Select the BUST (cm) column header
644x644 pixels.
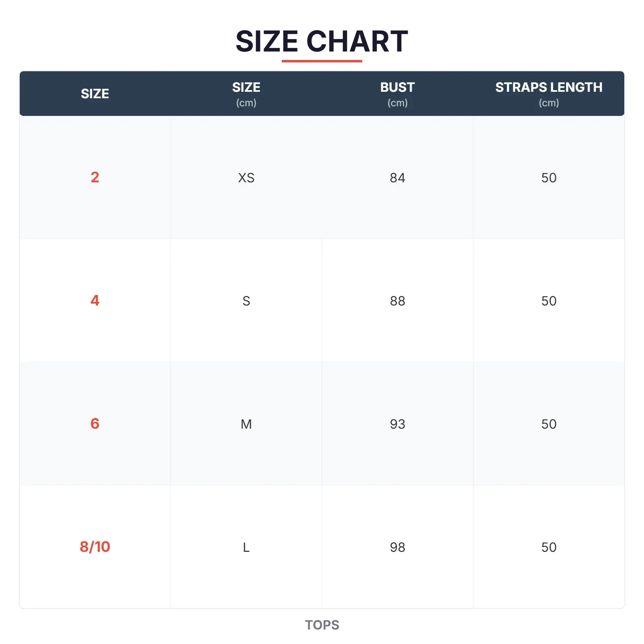click(x=397, y=94)
